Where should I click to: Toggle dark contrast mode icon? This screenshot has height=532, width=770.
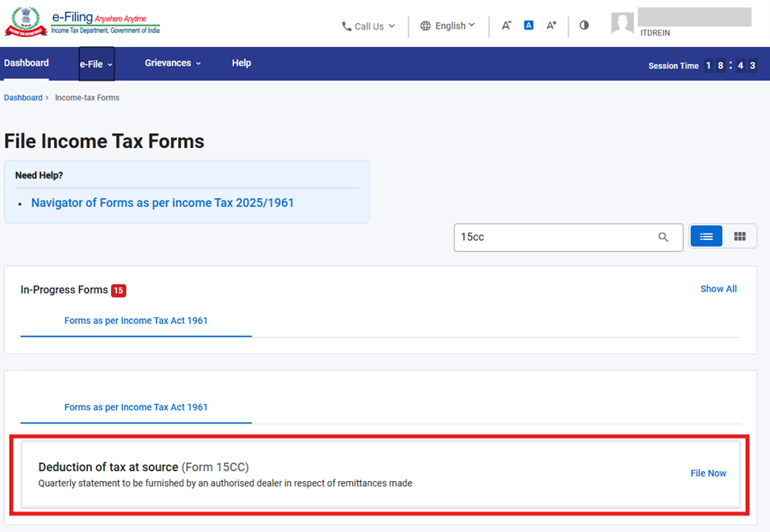(x=584, y=25)
